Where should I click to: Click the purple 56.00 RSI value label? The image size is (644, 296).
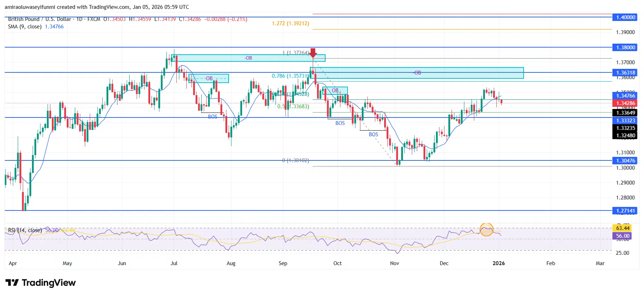pos(623,236)
